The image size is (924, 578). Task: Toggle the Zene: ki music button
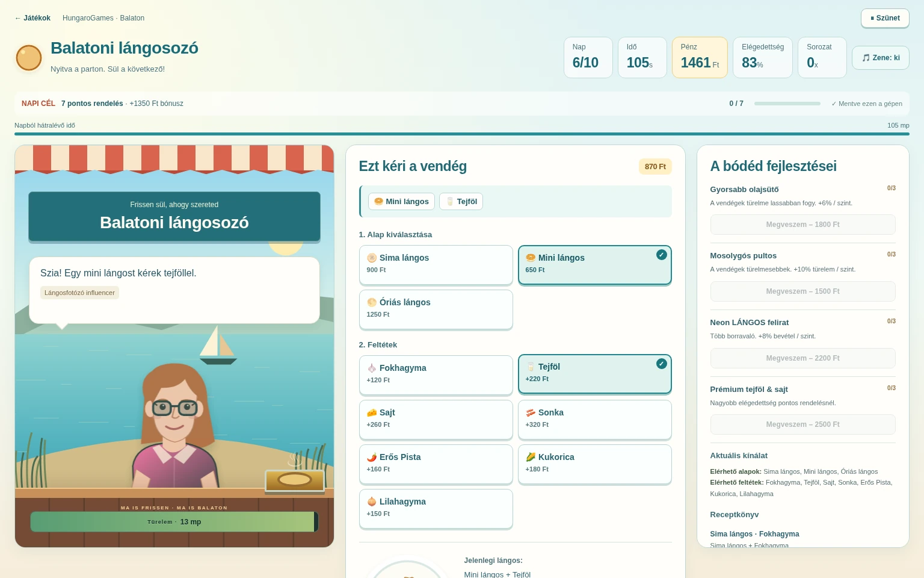(x=881, y=58)
